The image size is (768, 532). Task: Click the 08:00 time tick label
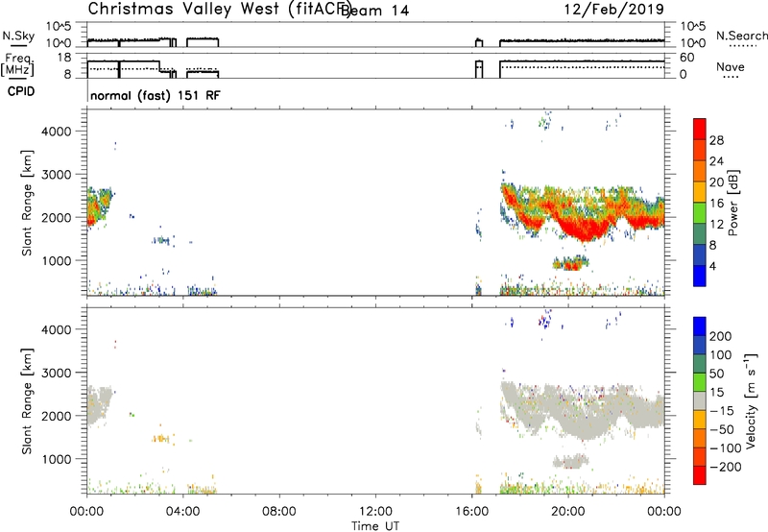[x=279, y=512]
